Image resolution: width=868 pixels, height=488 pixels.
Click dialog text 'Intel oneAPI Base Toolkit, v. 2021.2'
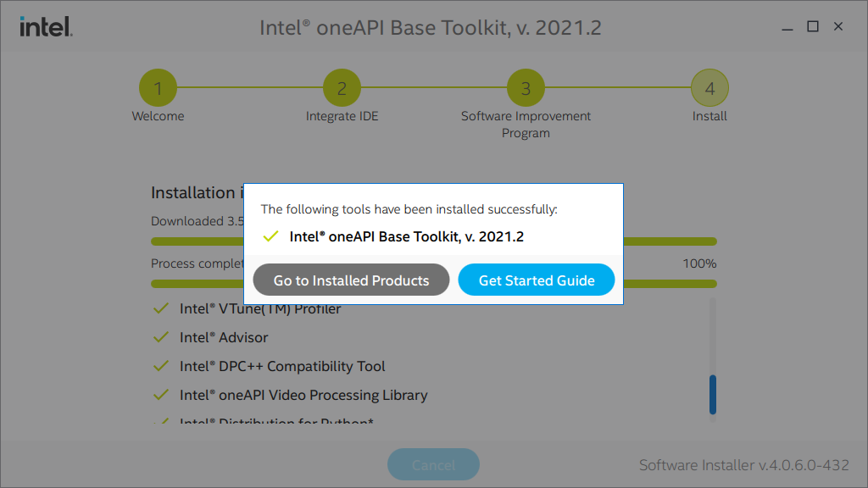click(406, 237)
